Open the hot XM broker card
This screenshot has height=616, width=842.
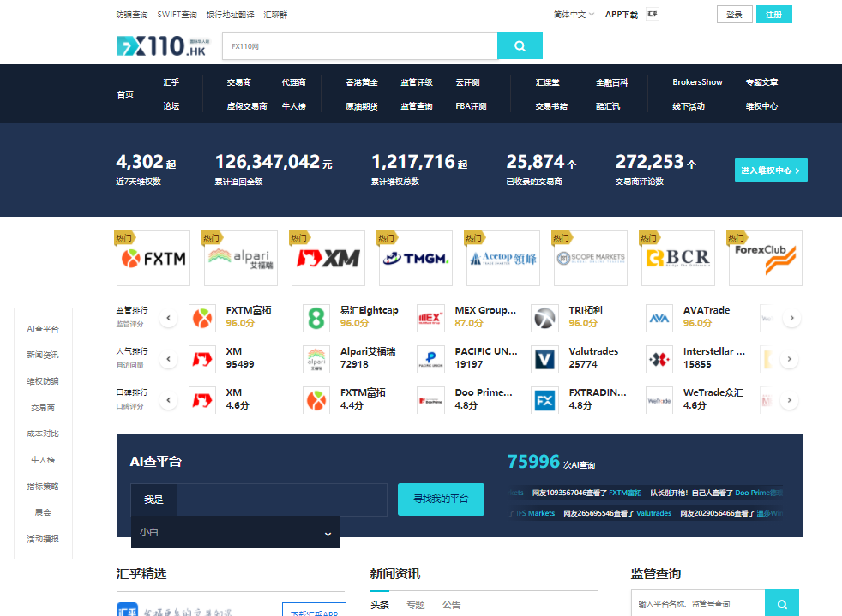328,258
